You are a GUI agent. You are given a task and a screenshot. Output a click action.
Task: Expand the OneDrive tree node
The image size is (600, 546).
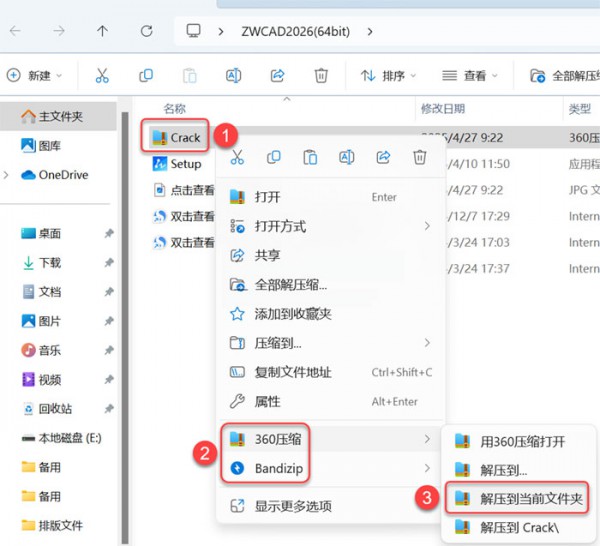click(x=6, y=175)
